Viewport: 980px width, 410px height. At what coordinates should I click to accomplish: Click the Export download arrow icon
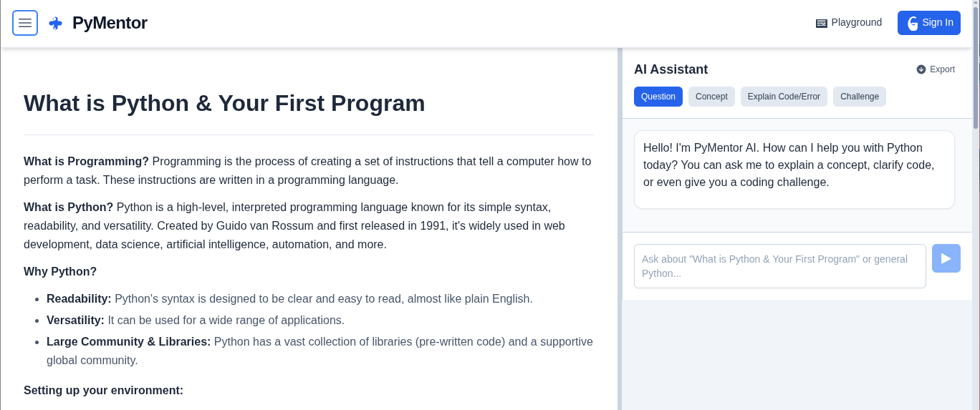pos(921,69)
